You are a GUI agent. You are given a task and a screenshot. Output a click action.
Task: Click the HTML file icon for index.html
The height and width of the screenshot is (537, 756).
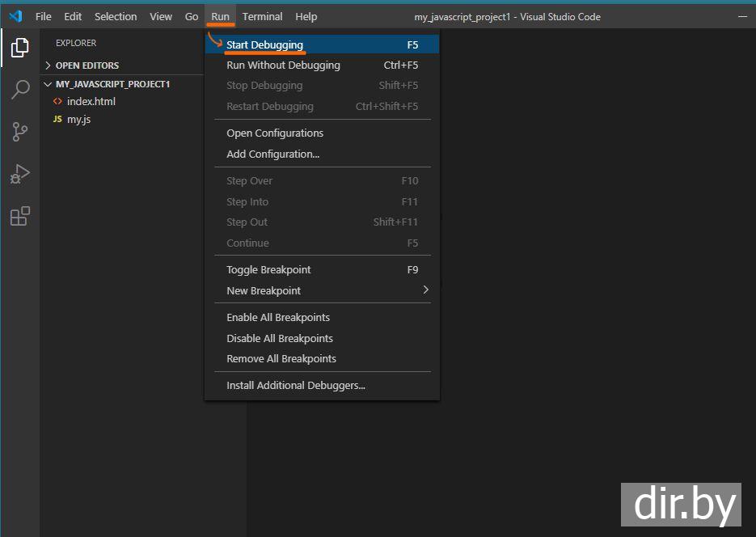pyautogui.click(x=57, y=102)
